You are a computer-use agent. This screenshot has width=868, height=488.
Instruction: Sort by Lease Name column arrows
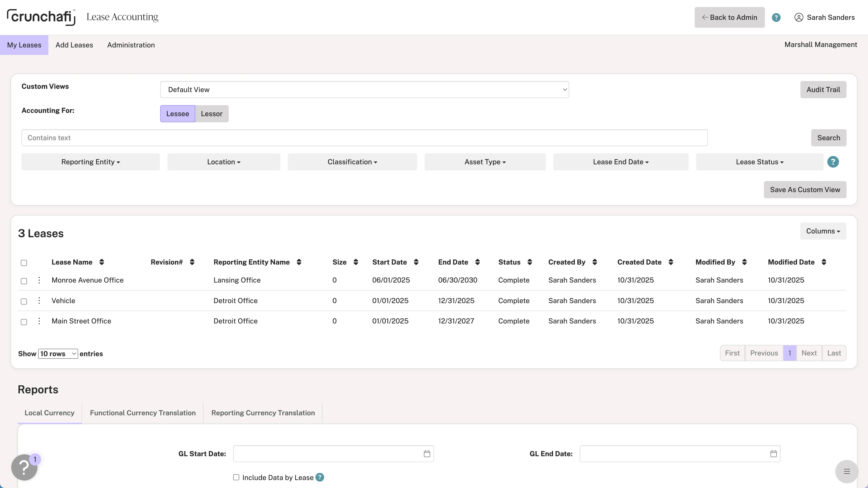tap(101, 262)
